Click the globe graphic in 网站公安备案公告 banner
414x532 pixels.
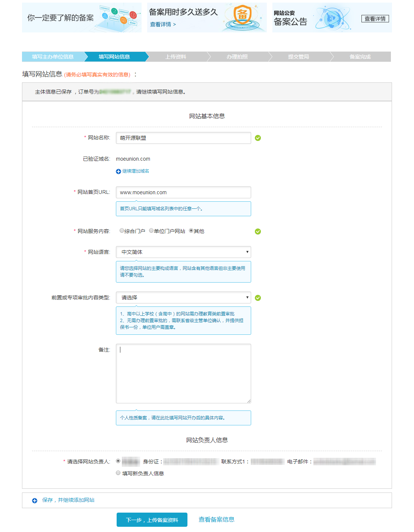pos(332,18)
